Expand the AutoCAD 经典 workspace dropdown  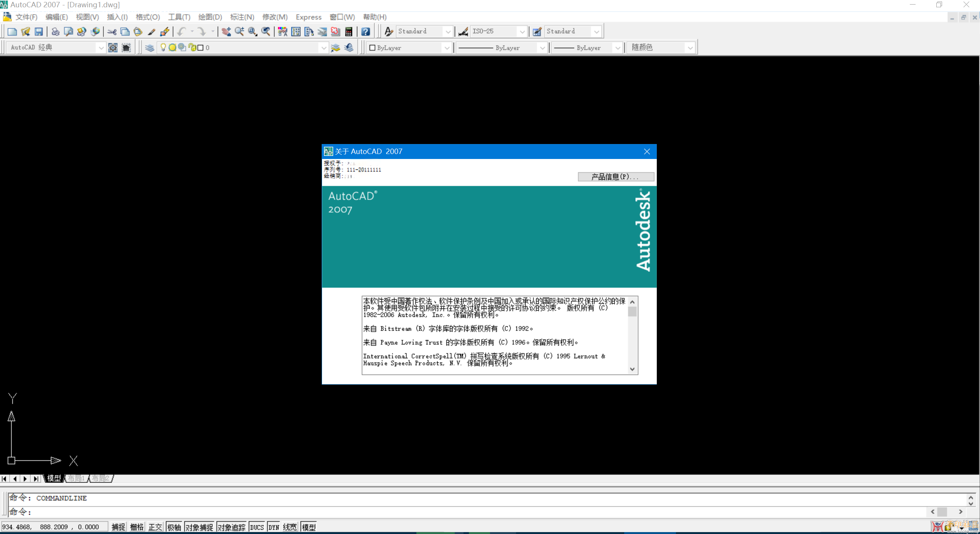pos(100,48)
